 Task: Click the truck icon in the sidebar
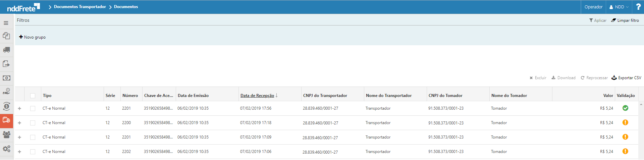pos(6,50)
